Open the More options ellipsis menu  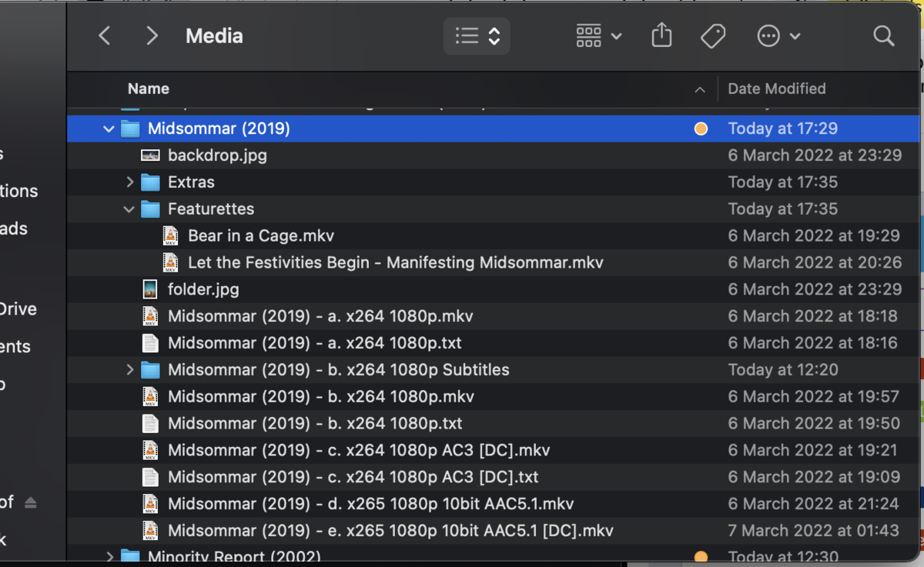768,35
